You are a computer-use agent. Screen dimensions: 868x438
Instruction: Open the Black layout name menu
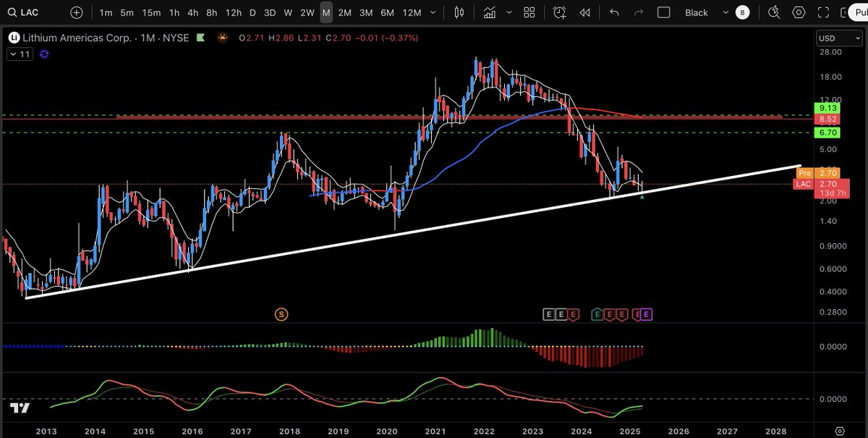tap(697, 12)
